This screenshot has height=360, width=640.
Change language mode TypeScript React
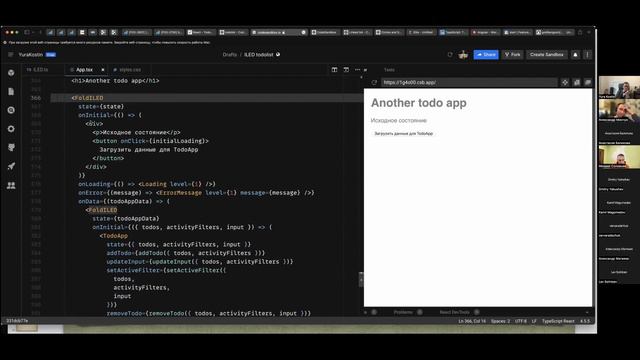pyautogui.click(x=558, y=321)
